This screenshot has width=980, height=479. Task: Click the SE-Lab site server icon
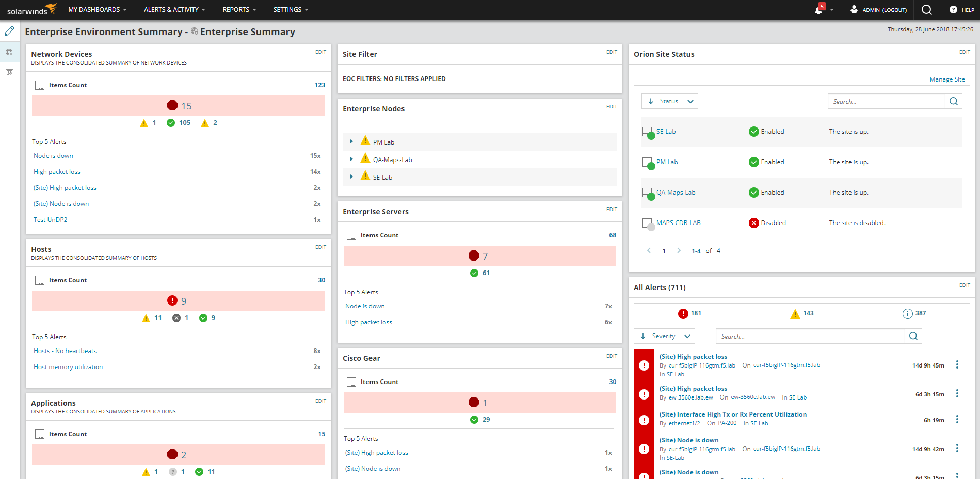648,133
